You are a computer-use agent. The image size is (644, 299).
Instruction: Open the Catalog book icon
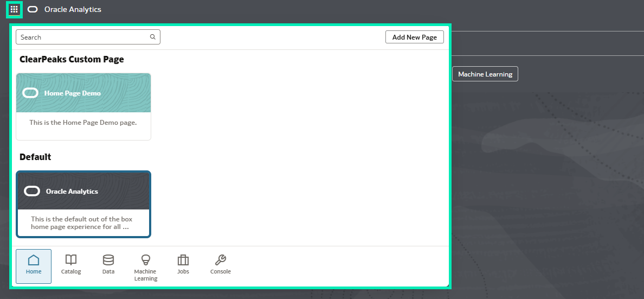(71, 260)
